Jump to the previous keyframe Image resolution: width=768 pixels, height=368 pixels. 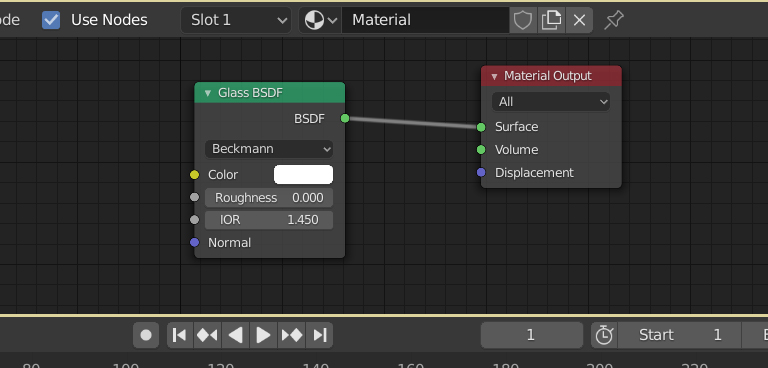[x=207, y=335]
